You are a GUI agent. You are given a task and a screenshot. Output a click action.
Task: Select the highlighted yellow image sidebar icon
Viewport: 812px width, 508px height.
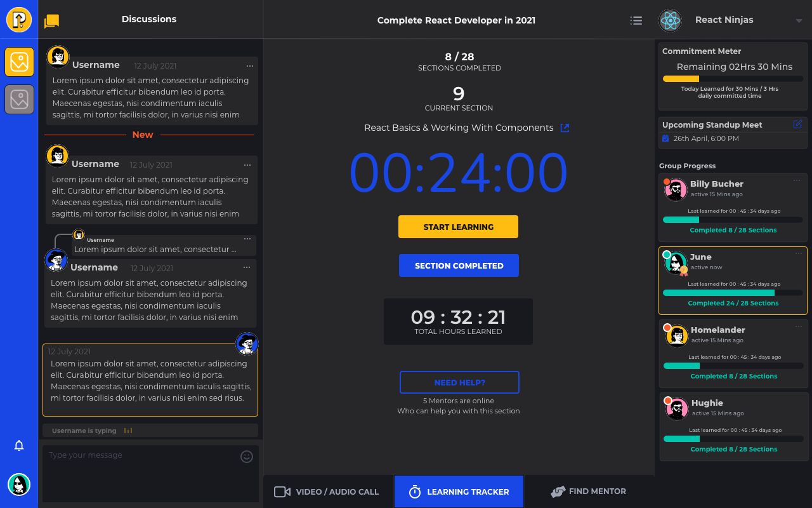tap(19, 62)
